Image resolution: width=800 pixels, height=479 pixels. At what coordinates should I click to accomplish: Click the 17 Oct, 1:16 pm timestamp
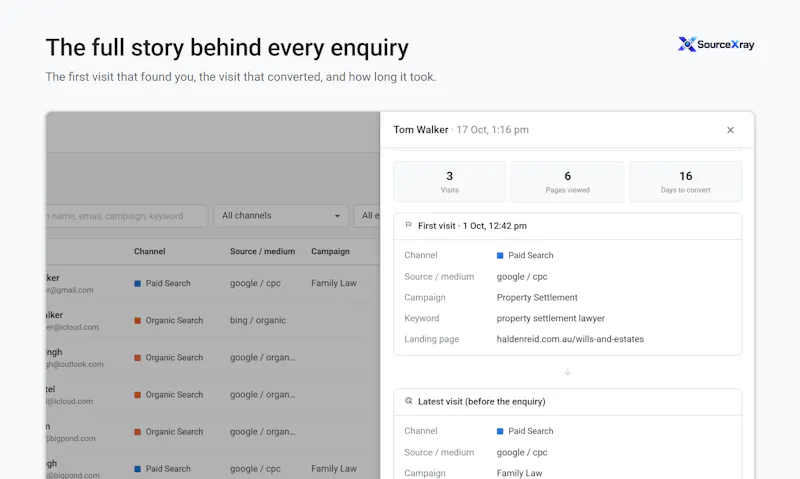click(x=492, y=130)
